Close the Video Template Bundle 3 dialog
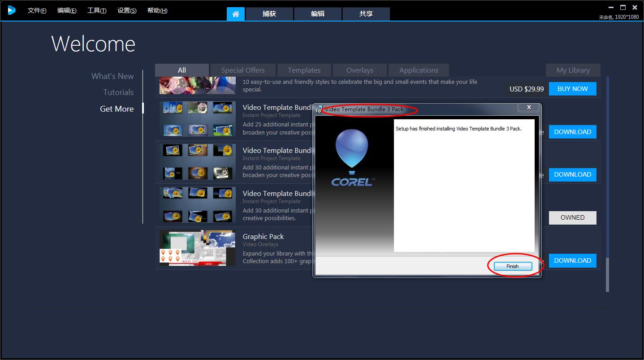Viewport: 644px width, 360px height. click(529, 108)
